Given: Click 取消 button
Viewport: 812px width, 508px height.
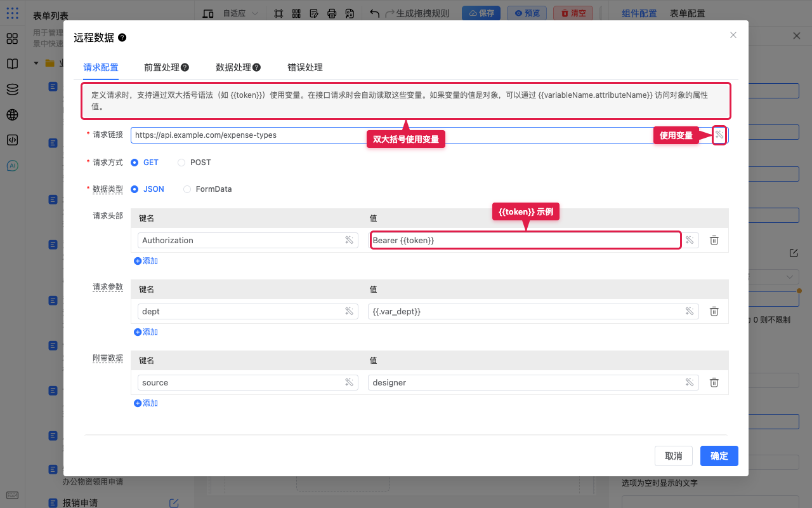Looking at the screenshot, I should (674, 456).
